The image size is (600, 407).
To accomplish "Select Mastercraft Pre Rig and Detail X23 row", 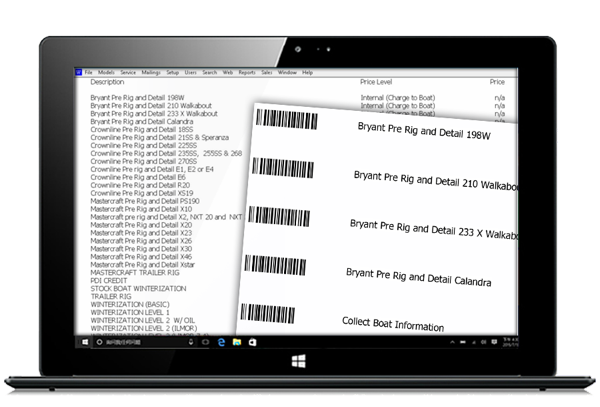I will coord(141,233).
